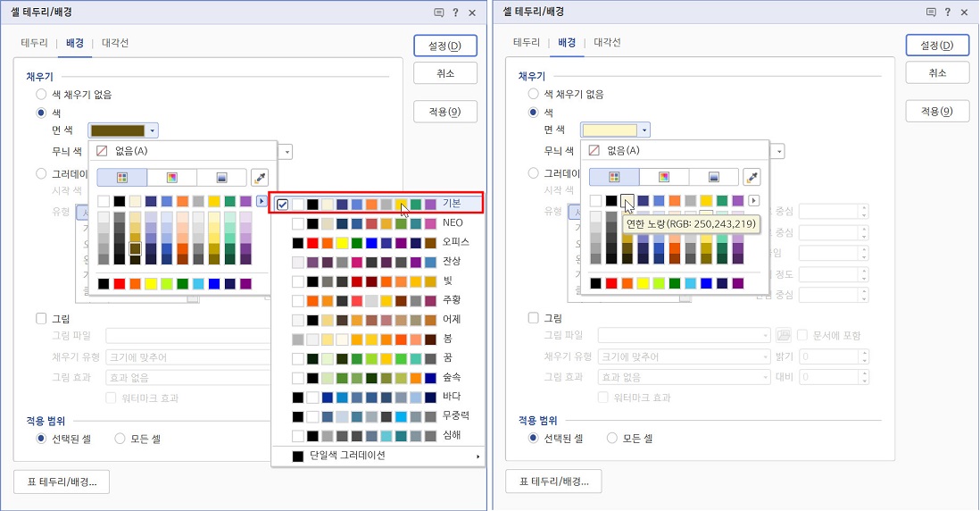This screenshot has height=511, width=980.
Task: Choose the 심해 color theme
Action: (378, 435)
